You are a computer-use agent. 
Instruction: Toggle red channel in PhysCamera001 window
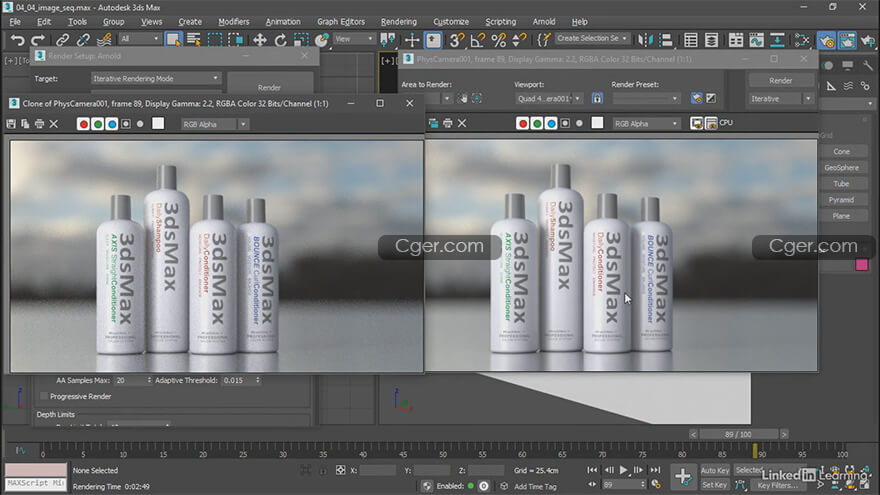522,123
